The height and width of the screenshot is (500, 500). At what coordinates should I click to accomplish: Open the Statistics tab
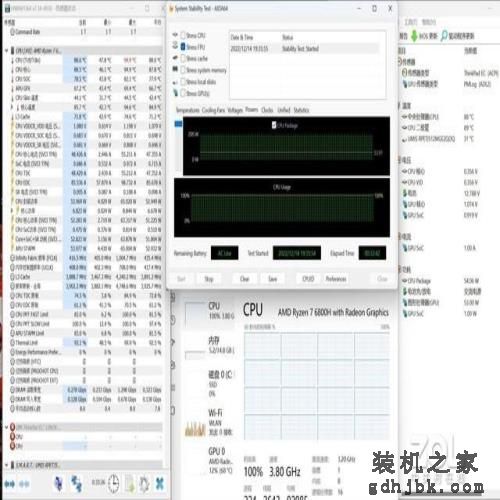click(301, 110)
